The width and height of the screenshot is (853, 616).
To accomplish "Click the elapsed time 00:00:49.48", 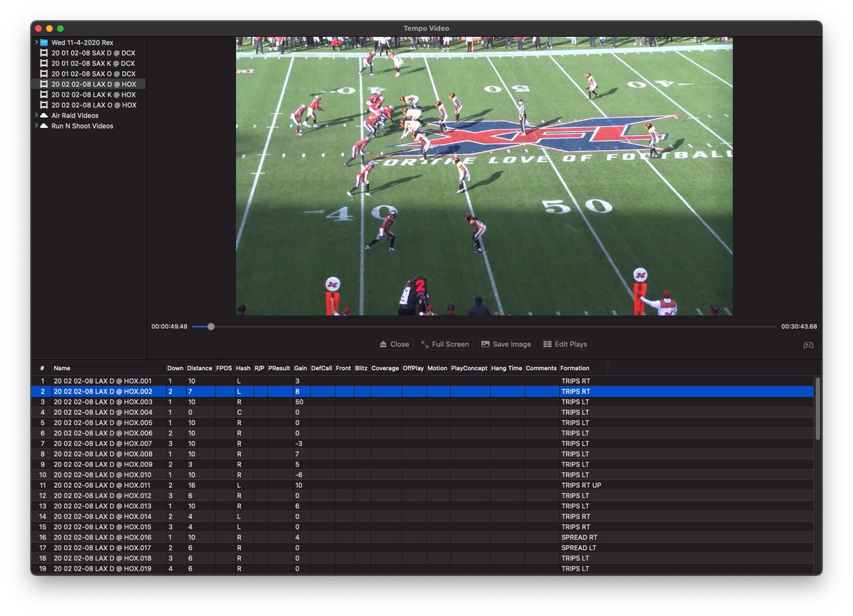I will [169, 327].
